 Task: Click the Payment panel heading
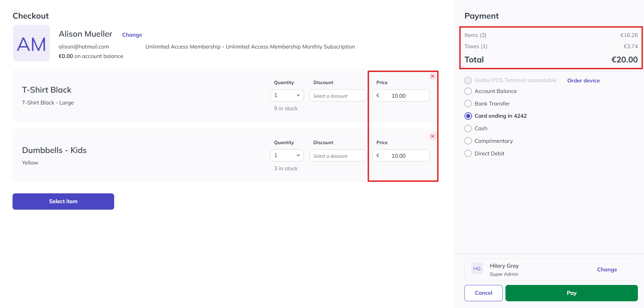[x=481, y=16]
